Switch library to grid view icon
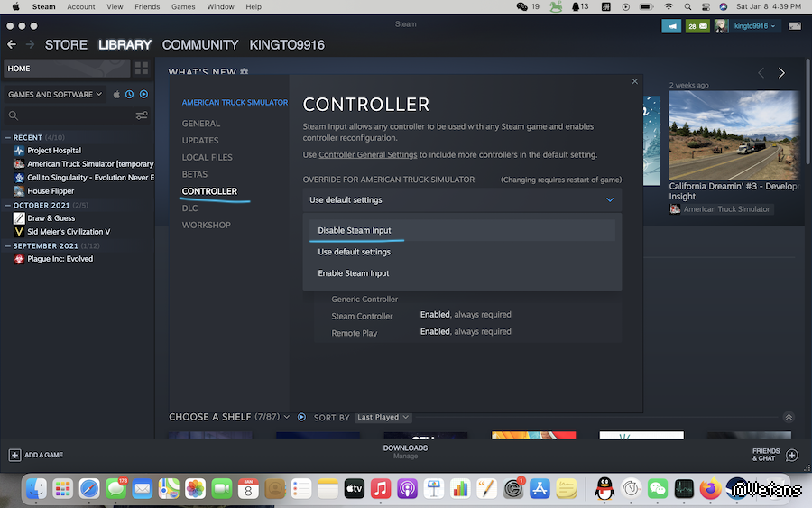The height and width of the screenshot is (508, 812). (x=142, y=68)
